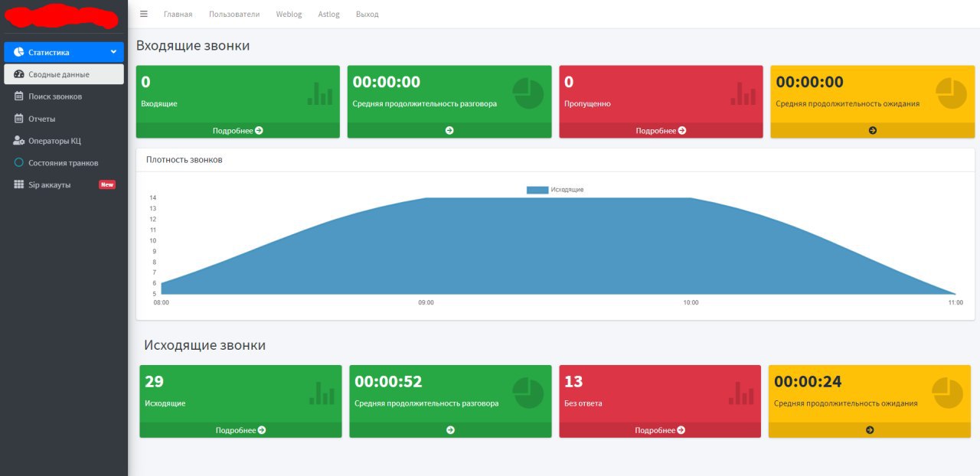
Task: Click the calendar icon beside Отчеты
Action: (19, 119)
